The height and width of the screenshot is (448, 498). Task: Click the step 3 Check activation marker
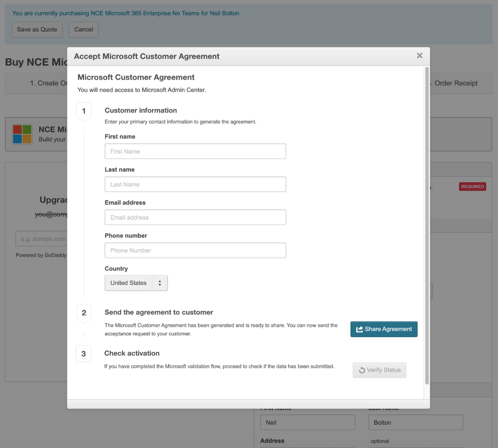tap(84, 354)
